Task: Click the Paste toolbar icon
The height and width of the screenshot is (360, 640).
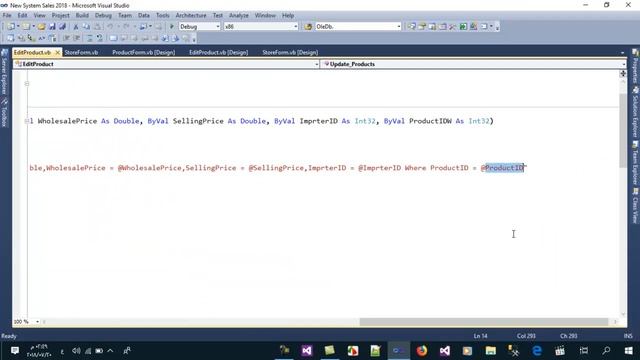Action: click(98, 27)
